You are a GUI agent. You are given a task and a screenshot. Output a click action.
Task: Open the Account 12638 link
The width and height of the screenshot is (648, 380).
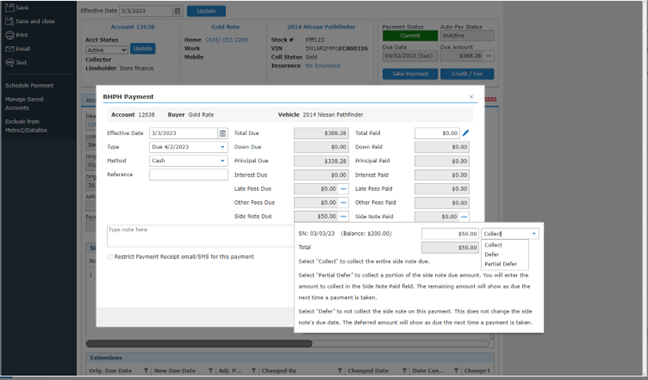(x=132, y=27)
